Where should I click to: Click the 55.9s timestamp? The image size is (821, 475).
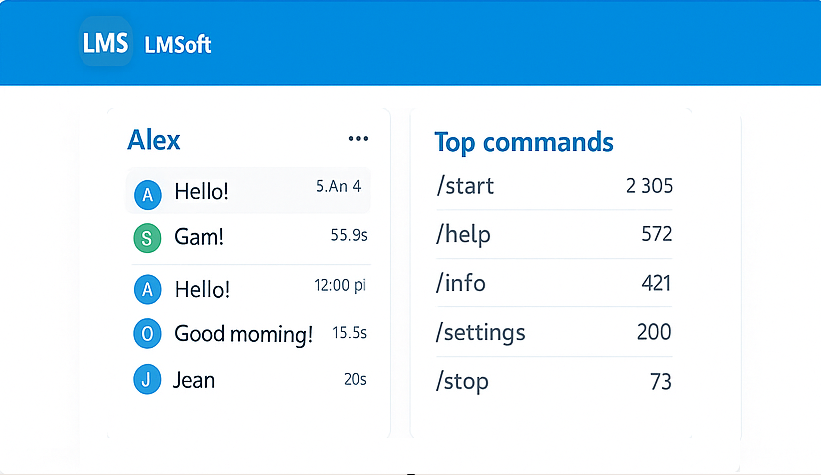pyautogui.click(x=349, y=235)
